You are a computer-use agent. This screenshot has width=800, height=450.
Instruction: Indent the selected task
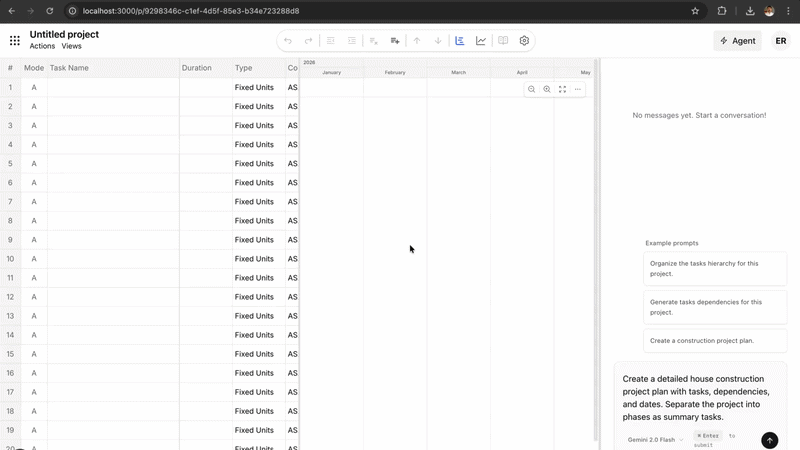pyautogui.click(x=352, y=41)
